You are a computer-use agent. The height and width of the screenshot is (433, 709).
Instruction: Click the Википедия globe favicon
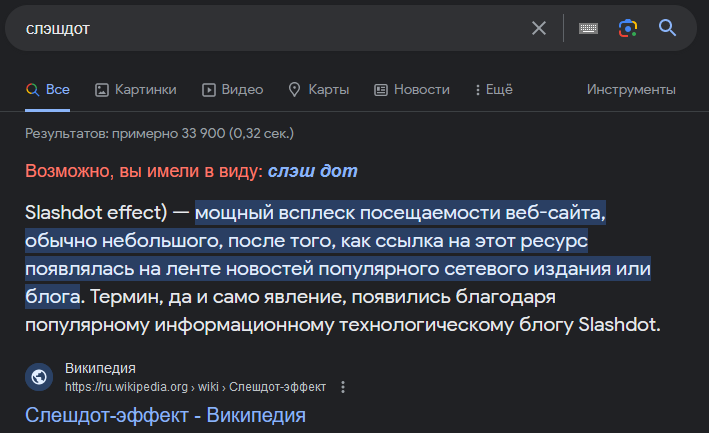pos(39,377)
